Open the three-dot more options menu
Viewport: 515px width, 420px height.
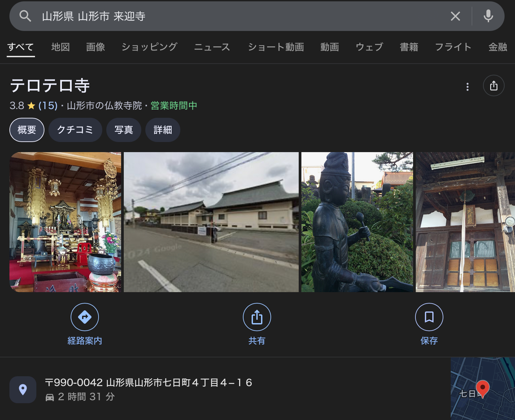[x=467, y=87]
